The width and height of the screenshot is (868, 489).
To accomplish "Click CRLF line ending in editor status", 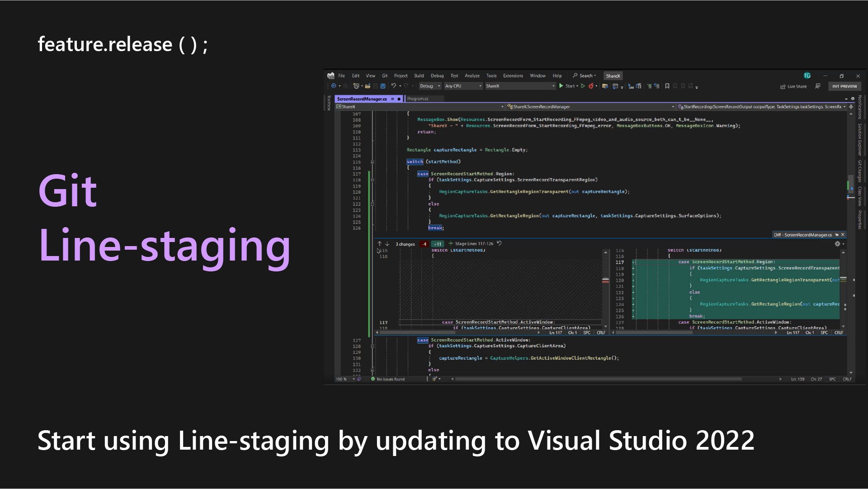I will pos(847,379).
